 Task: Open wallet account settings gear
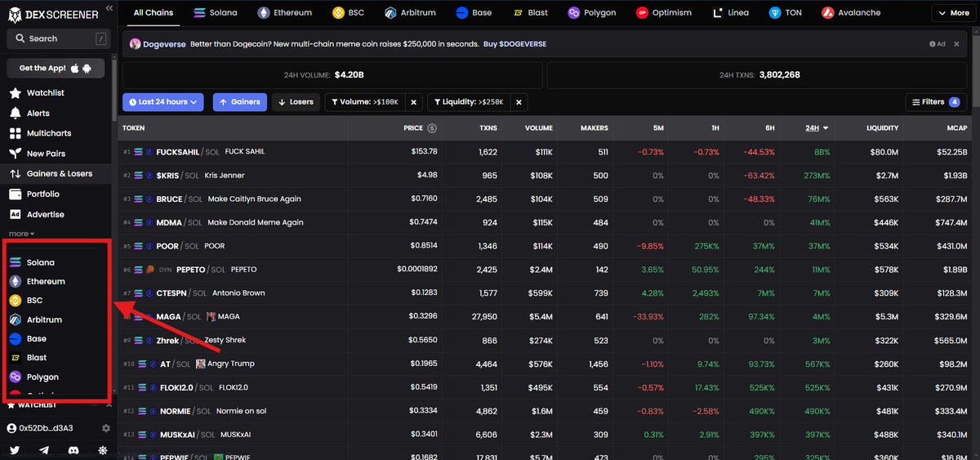point(105,428)
